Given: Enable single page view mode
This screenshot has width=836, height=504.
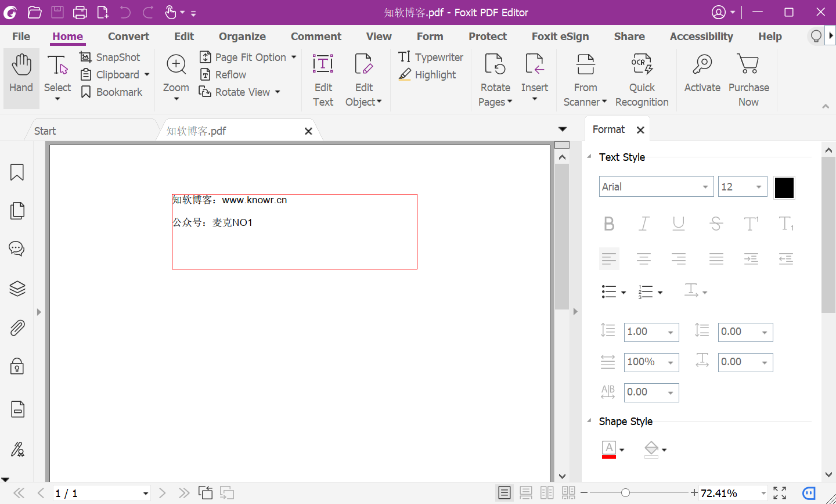Looking at the screenshot, I should tap(505, 493).
